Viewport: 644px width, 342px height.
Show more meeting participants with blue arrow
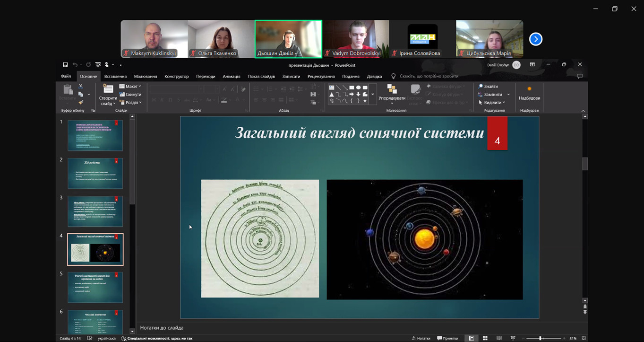coord(535,39)
